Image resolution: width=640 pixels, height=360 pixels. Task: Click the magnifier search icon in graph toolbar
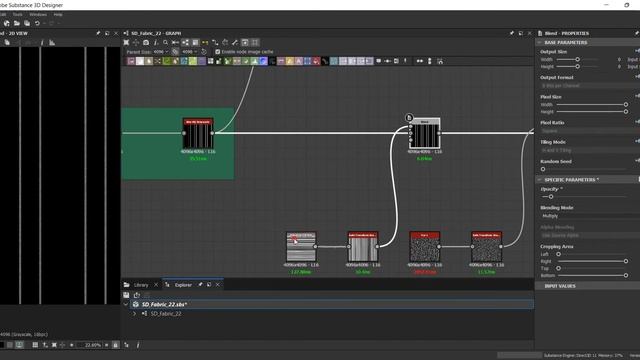(x=165, y=42)
